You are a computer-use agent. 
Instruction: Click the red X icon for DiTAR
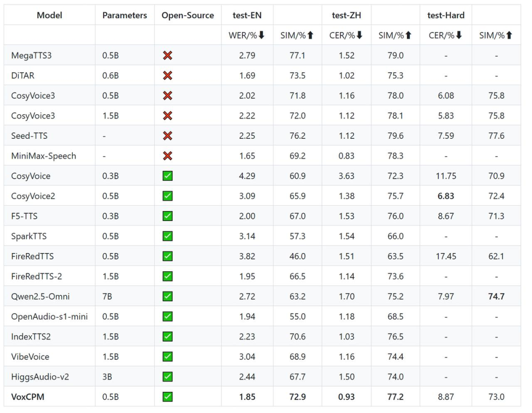pyautogui.click(x=167, y=76)
